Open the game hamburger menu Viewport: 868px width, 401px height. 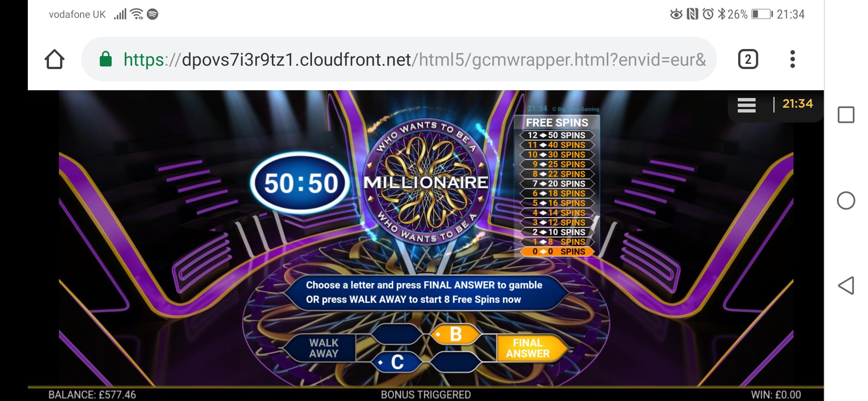pos(746,105)
